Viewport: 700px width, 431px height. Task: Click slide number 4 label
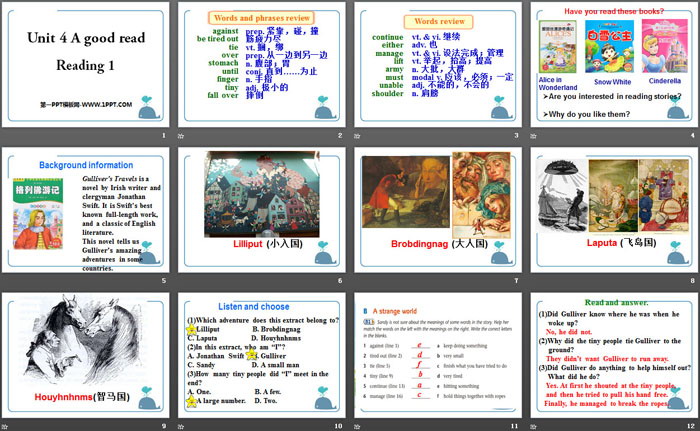pos(692,135)
